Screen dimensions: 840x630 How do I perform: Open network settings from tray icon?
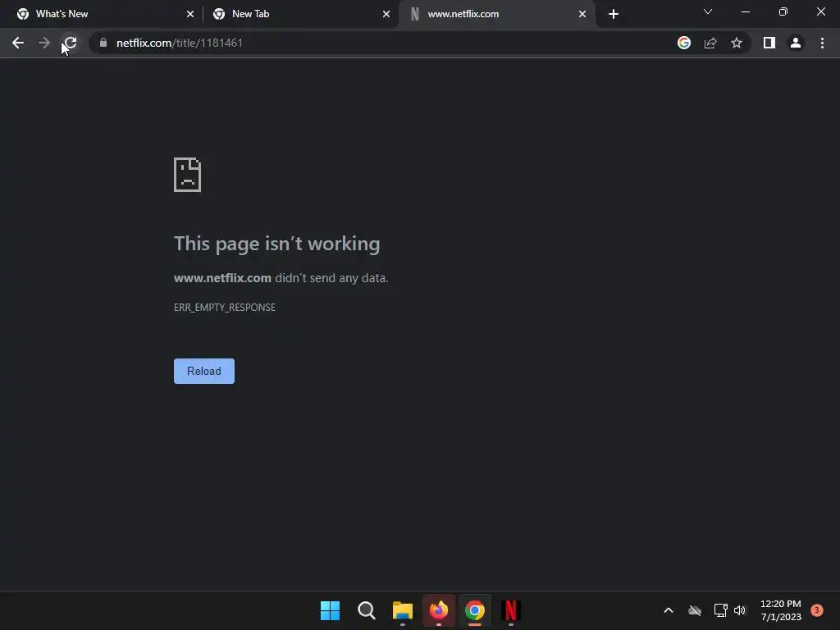pyautogui.click(x=720, y=610)
